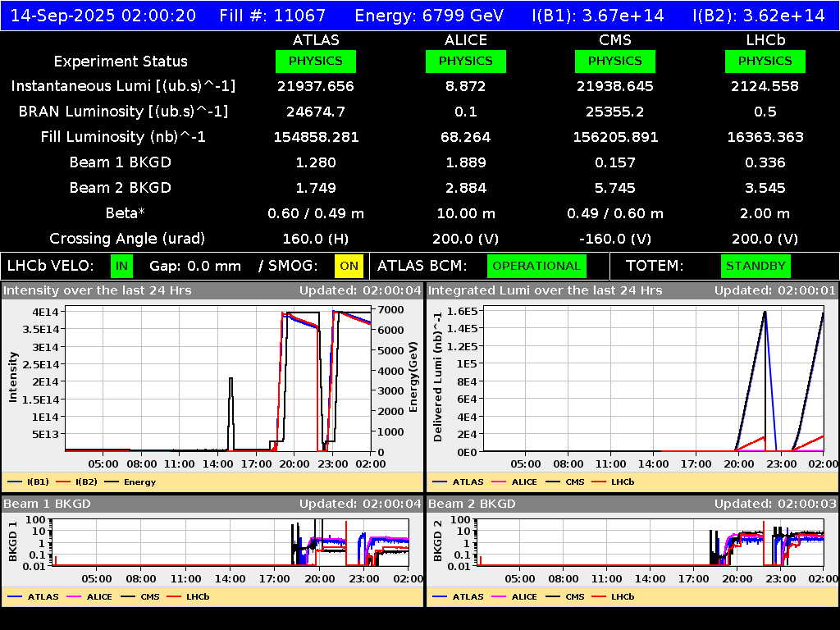Click the ATLAS column header
Viewport: 840px width, 630px height.
click(316, 40)
